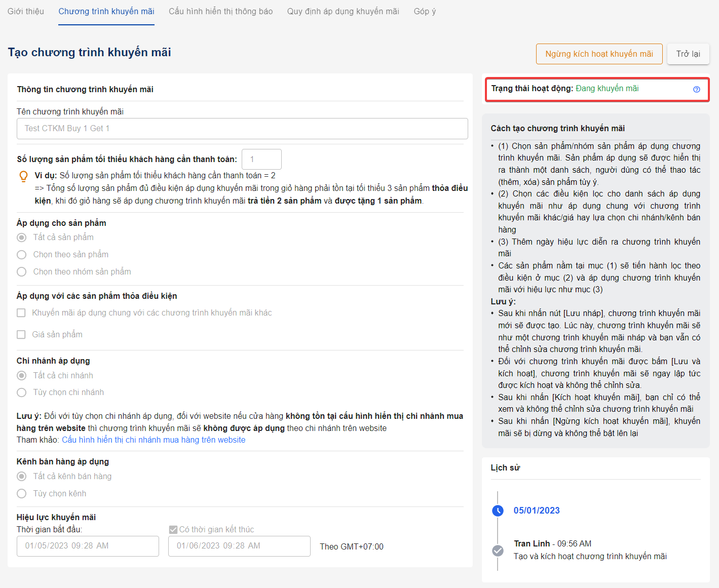Click the blue clock icon in Lịch sử

point(498,511)
